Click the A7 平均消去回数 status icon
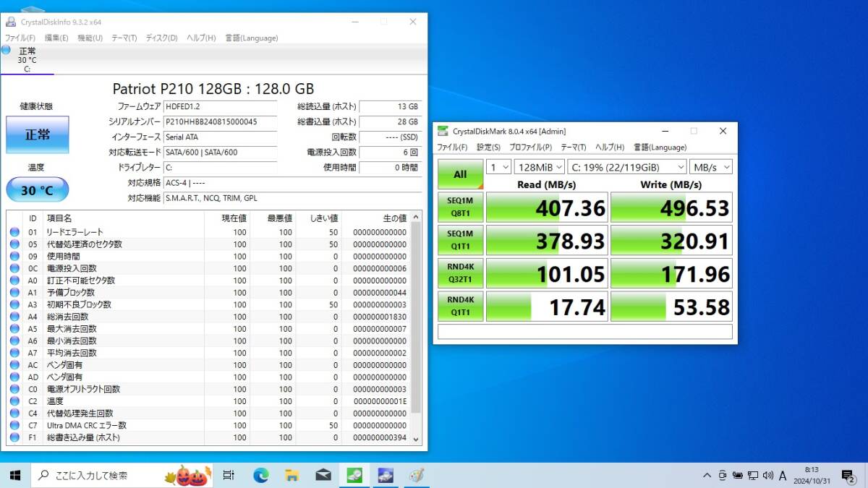Viewport: 868px width, 488px height. click(14, 353)
